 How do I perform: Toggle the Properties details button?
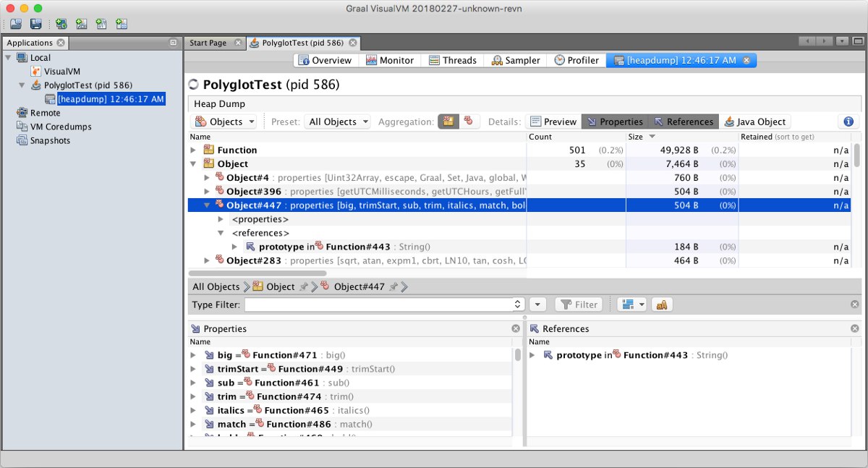tap(613, 122)
